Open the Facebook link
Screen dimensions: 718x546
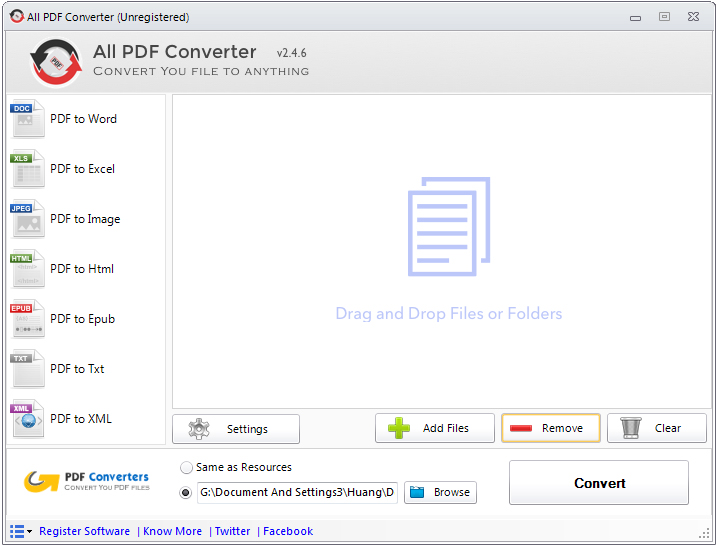click(x=288, y=531)
